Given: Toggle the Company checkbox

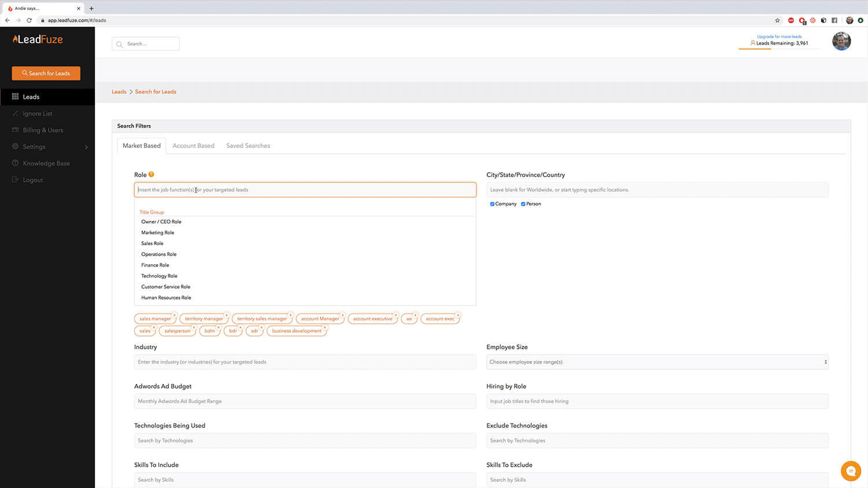Looking at the screenshot, I should click(492, 204).
